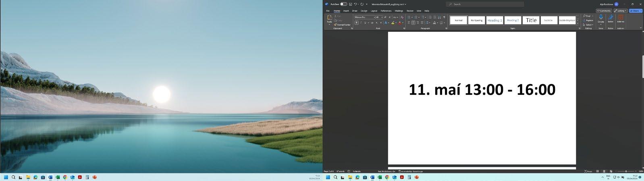
Task: Toggle Show/Hide paragraph marks
Action: point(444,17)
